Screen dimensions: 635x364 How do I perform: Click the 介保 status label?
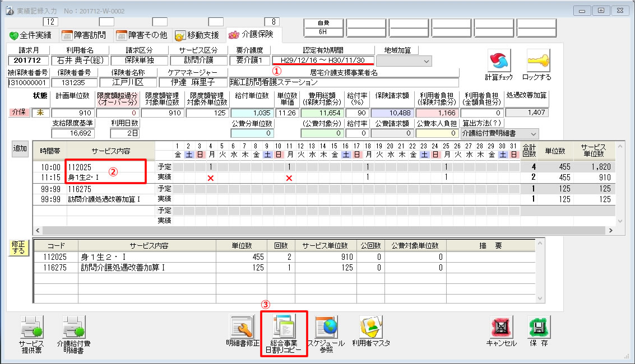point(18,113)
